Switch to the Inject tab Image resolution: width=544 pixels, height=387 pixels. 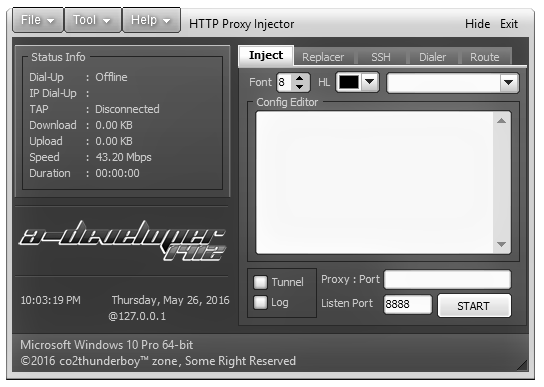point(266,55)
